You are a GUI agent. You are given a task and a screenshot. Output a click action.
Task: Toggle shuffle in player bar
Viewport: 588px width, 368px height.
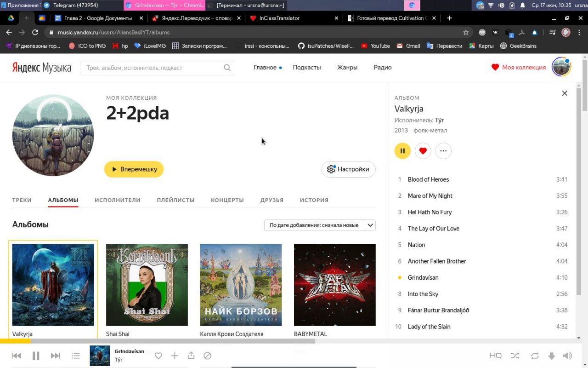coord(515,356)
